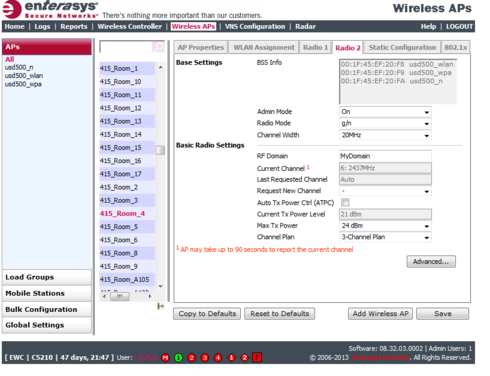Viewport: 490px width, 376px height.
Task: Open the Mobile Stations panel
Action: [47, 293]
